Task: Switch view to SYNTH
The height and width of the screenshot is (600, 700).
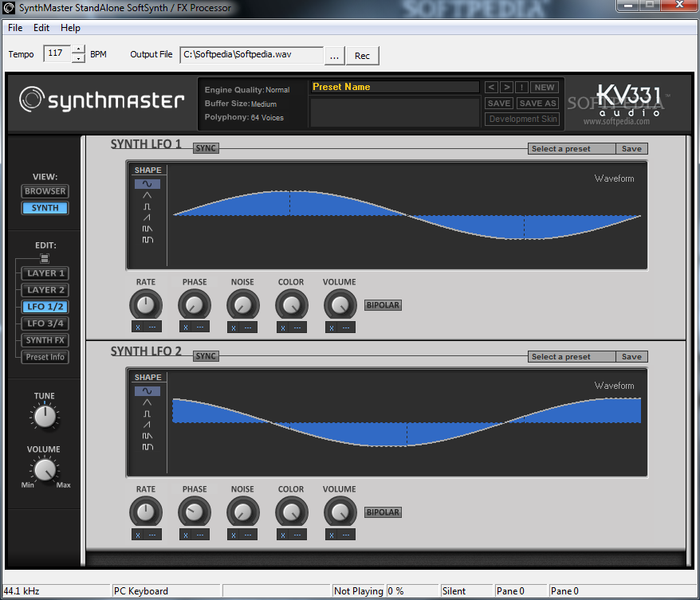Action: [45, 208]
